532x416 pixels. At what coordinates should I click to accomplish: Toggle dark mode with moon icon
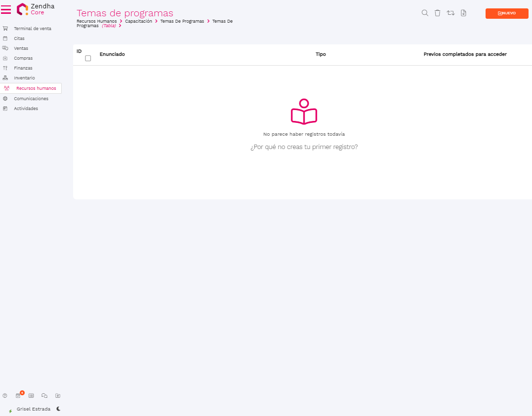[x=58, y=409]
